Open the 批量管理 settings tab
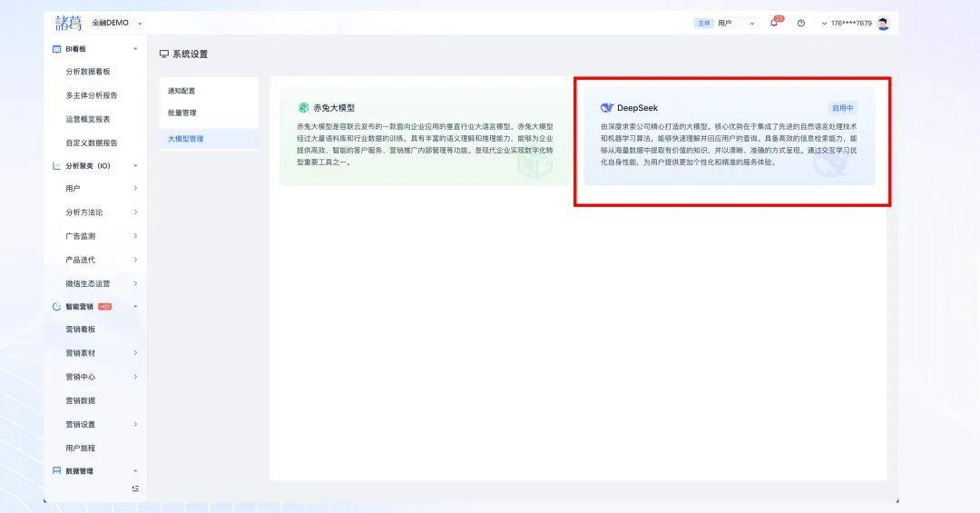980x513 pixels. 181,113
